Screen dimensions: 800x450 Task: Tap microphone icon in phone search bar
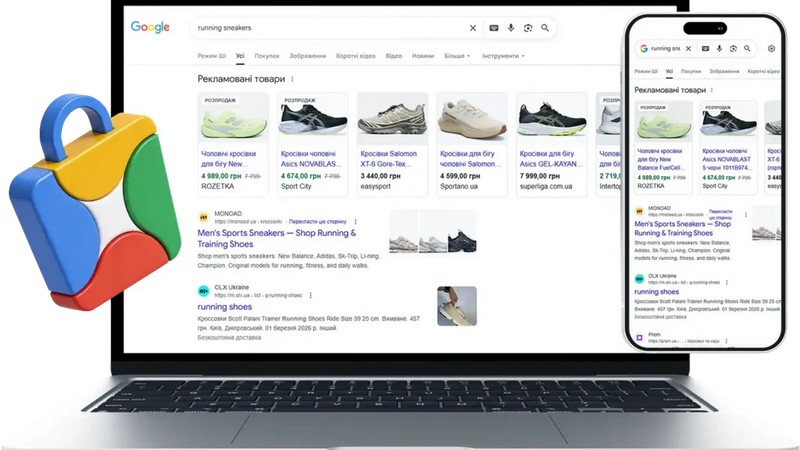[x=719, y=48]
